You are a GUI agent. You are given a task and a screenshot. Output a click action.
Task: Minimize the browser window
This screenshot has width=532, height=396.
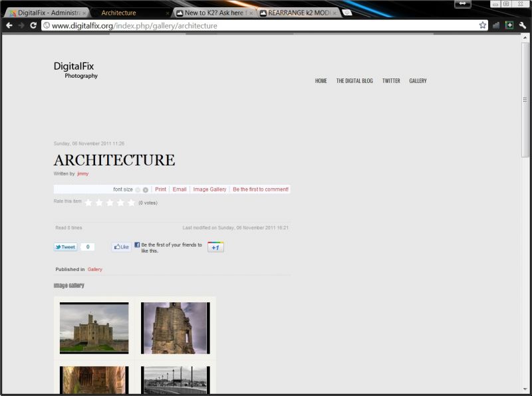pos(495,4)
